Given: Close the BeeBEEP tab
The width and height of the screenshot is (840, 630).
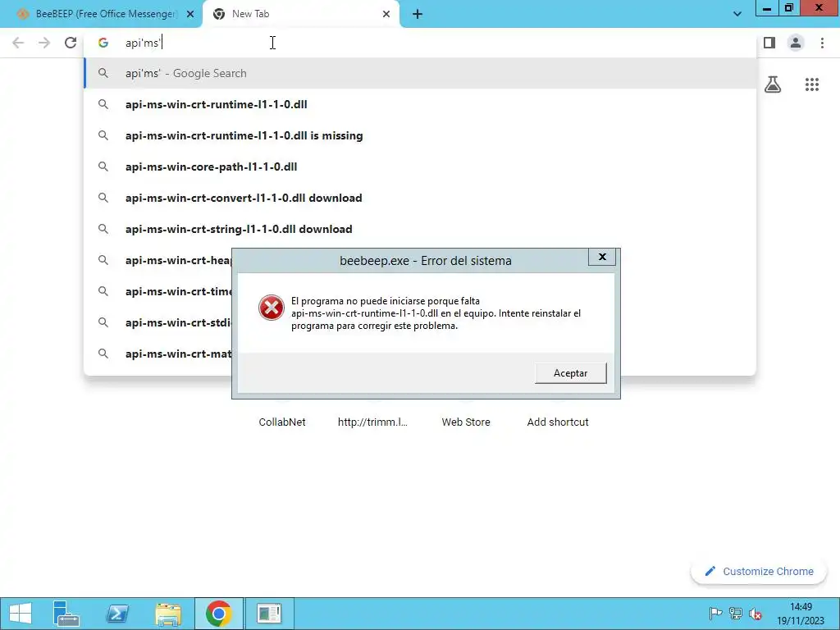Looking at the screenshot, I should pos(190,15).
